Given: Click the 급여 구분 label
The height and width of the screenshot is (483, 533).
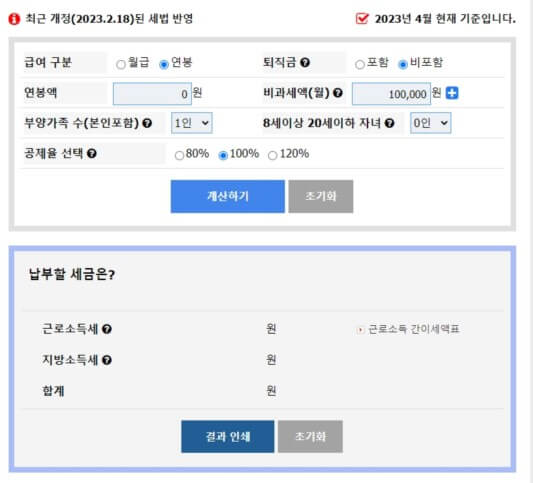Looking at the screenshot, I should pos(48,63).
